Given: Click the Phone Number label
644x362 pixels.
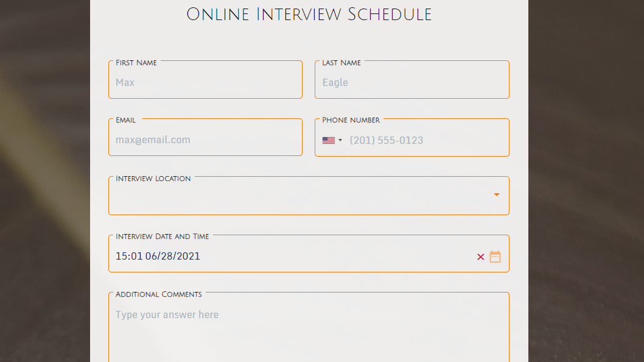Looking at the screenshot, I should (x=351, y=120).
